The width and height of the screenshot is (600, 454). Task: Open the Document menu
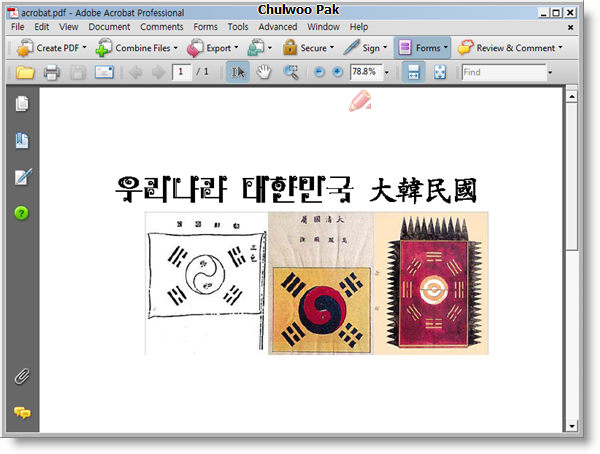109,27
